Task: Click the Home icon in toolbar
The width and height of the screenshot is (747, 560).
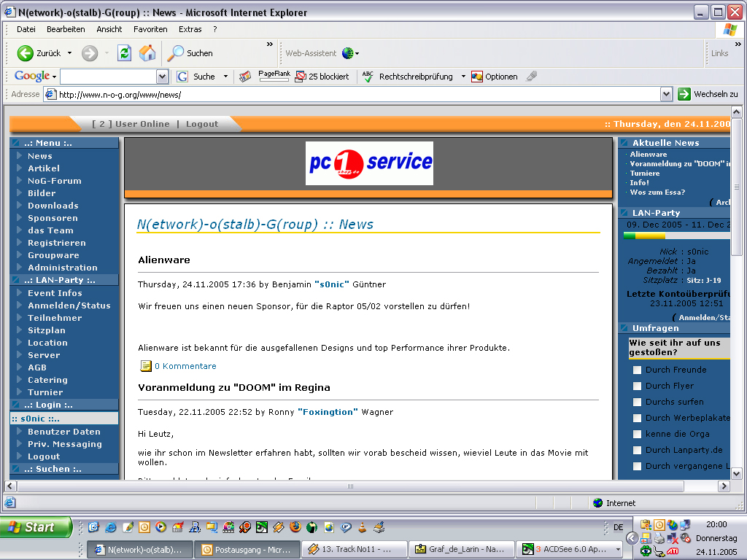Action: pos(147,53)
